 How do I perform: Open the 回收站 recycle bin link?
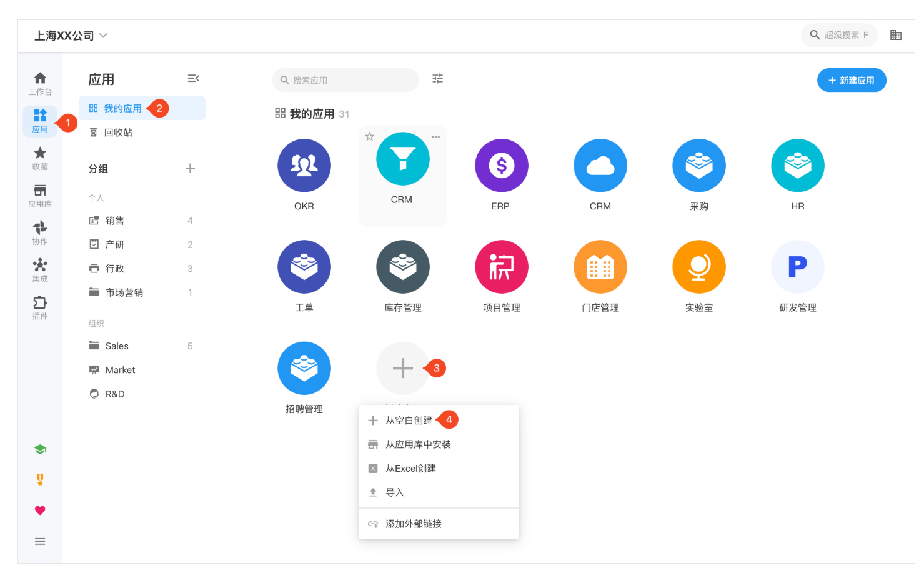pyautogui.click(x=118, y=132)
